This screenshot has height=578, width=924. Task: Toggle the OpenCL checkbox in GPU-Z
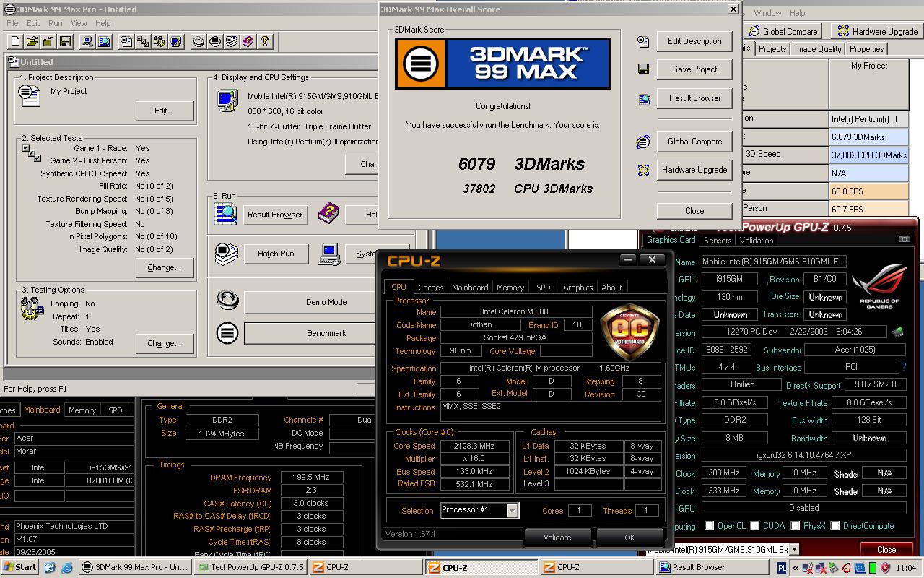(710, 526)
